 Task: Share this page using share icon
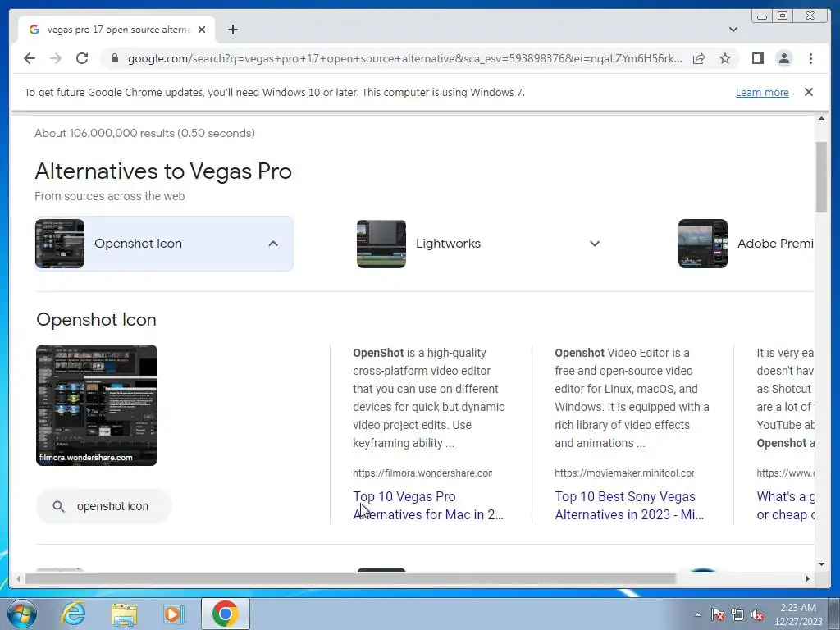(x=699, y=58)
